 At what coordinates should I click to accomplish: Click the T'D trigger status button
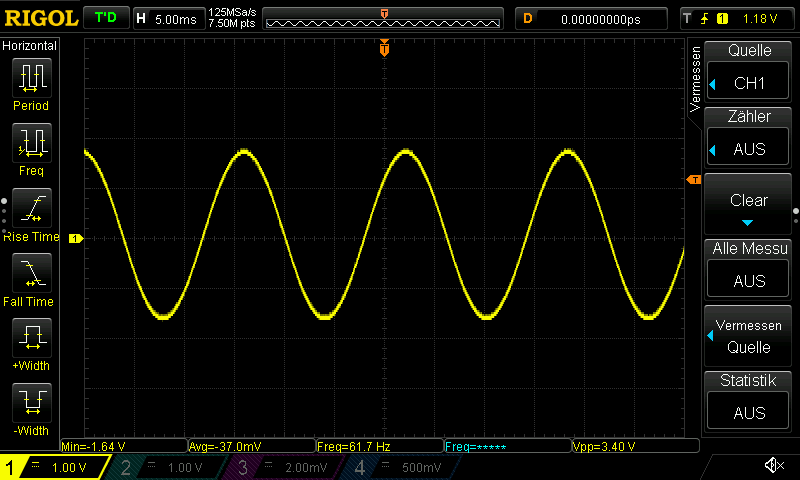(x=105, y=18)
